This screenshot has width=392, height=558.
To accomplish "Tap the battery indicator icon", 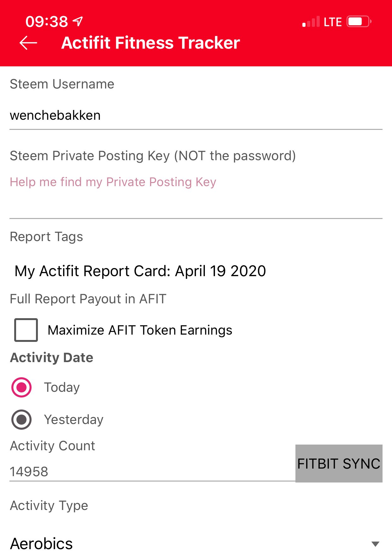I will click(x=359, y=21).
